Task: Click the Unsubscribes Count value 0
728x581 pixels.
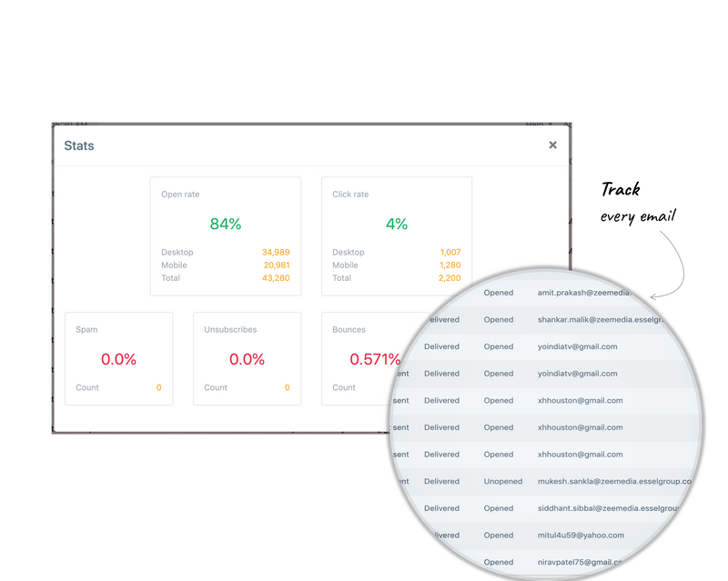Action: (x=287, y=387)
